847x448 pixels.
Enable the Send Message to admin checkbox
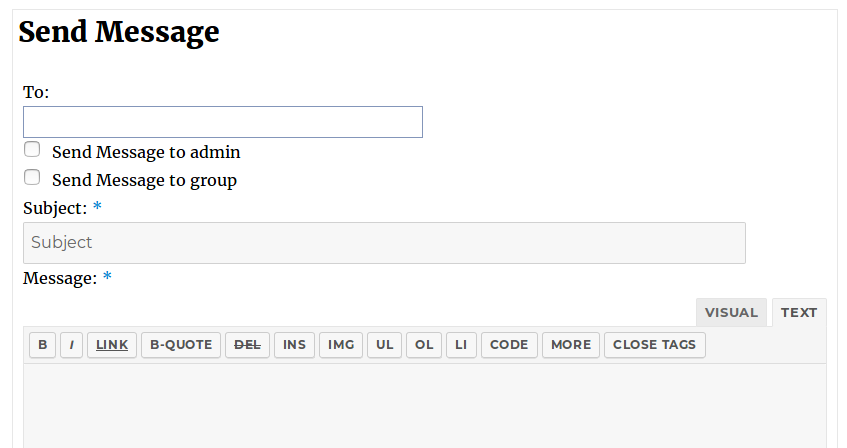pyautogui.click(x=32, y=150)
